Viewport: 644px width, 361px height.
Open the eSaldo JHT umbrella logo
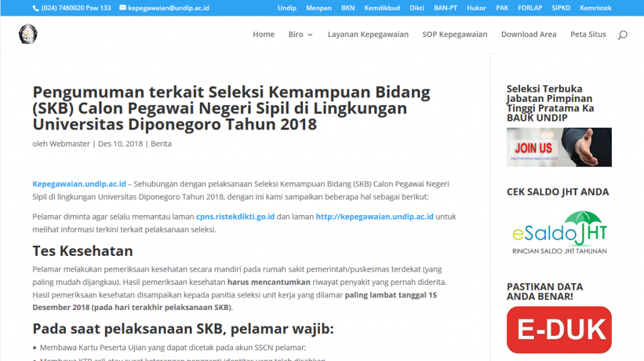pyautogui.click(x=558, y=233)
